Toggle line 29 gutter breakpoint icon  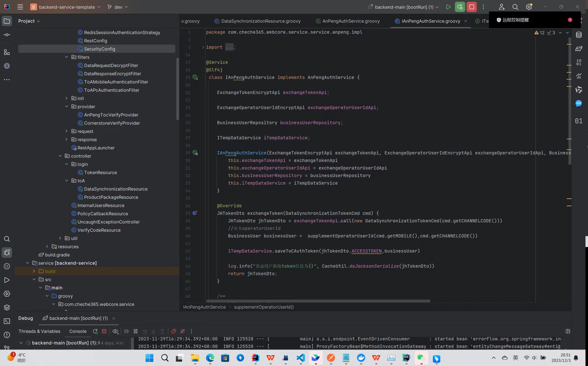tap(195, 152)
